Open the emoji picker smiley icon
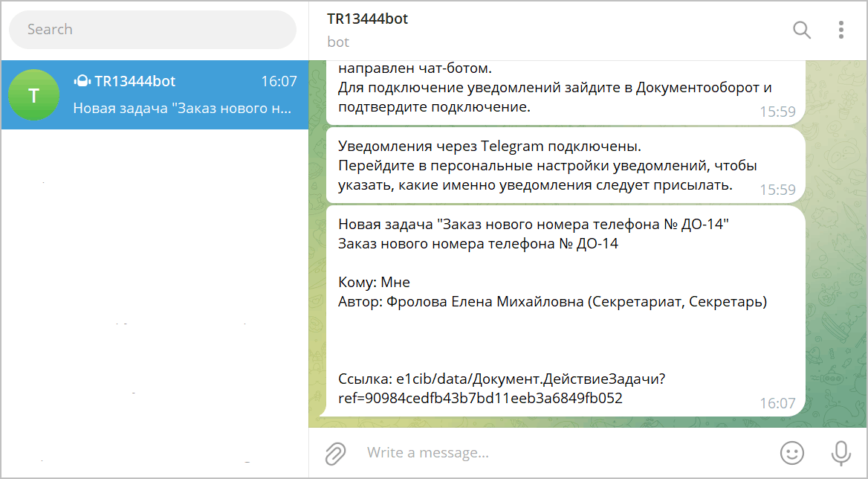 792,453
